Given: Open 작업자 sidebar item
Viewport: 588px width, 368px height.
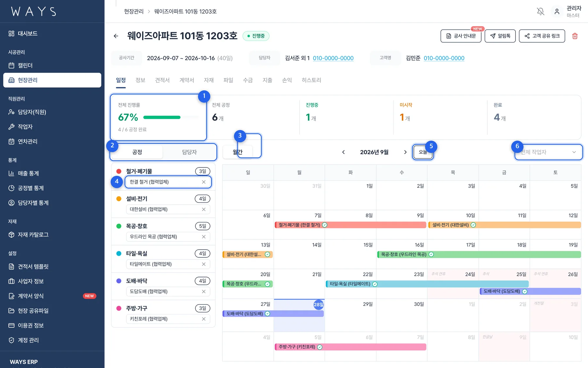Looking at the screenshot, I should [52, 127].
